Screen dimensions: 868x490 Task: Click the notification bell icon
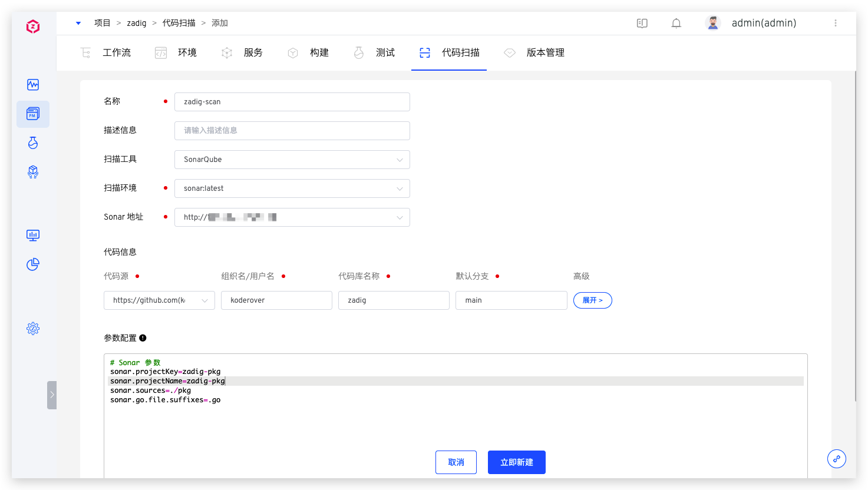coord(676,23)
